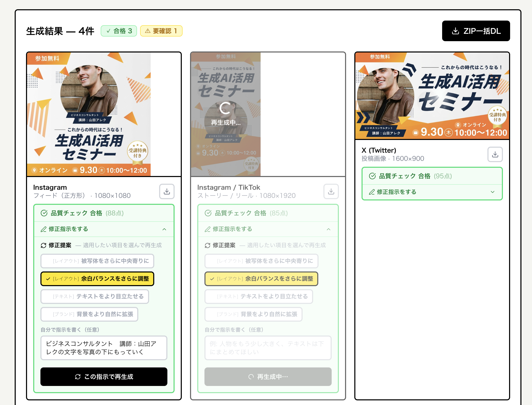This screenshot has width=532, height=405.
Task: Click the ZIP一括DL download button
Action: [x=476, y=31]
